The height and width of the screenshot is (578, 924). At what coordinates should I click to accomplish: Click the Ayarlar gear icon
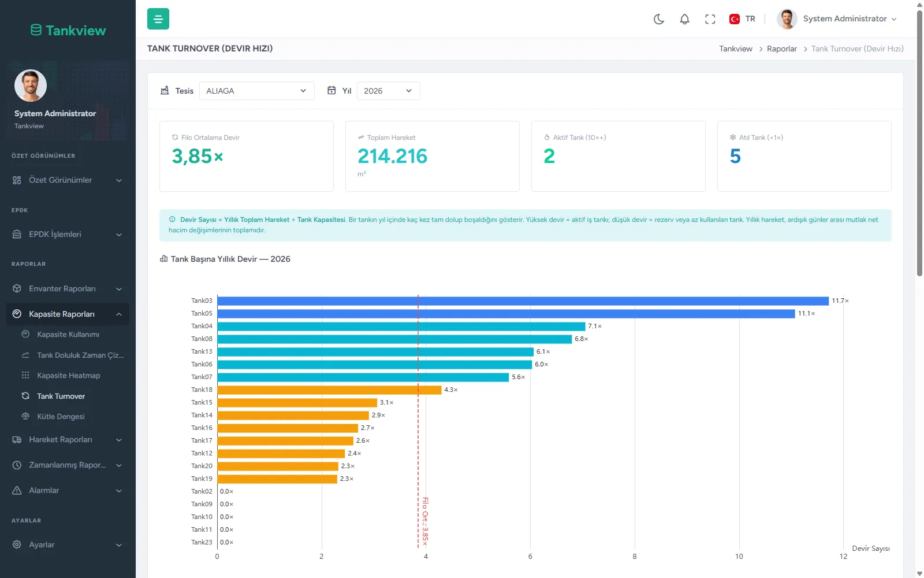pos(17,544)
